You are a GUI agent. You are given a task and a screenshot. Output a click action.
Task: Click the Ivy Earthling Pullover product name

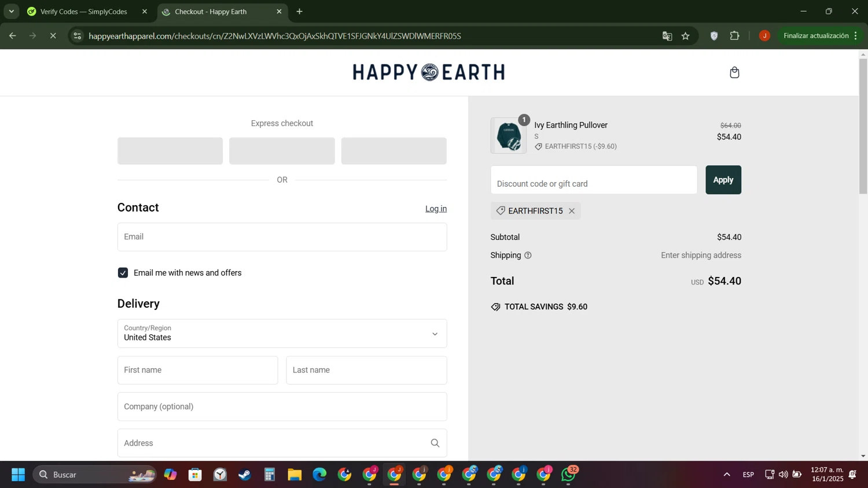(571, 125)
